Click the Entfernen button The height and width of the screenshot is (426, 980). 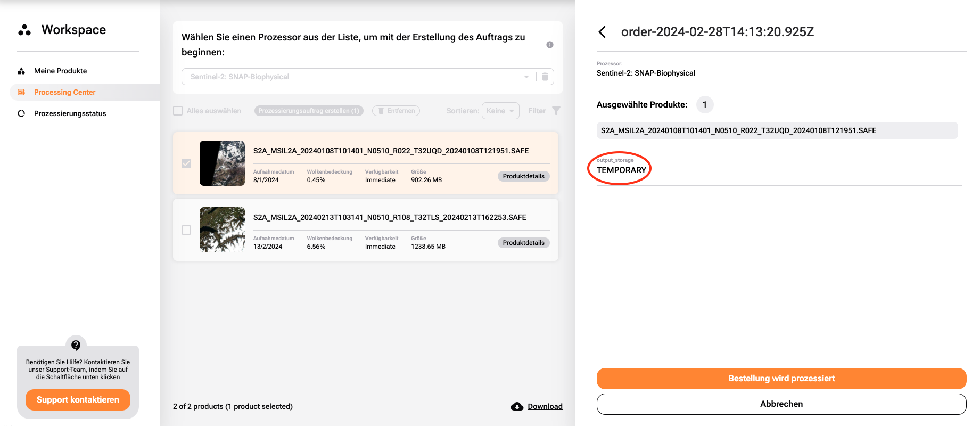click(x=396, y=111)
